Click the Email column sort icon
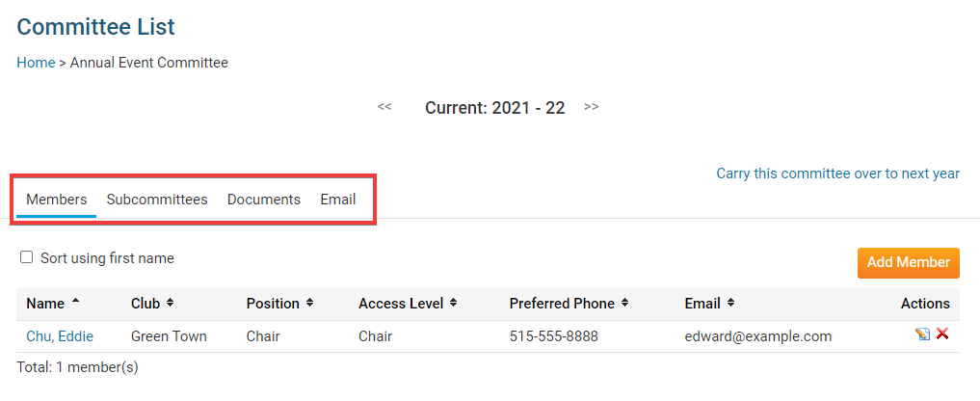The height and width of the screenshot is (401, 980). (x=730, y=303)
